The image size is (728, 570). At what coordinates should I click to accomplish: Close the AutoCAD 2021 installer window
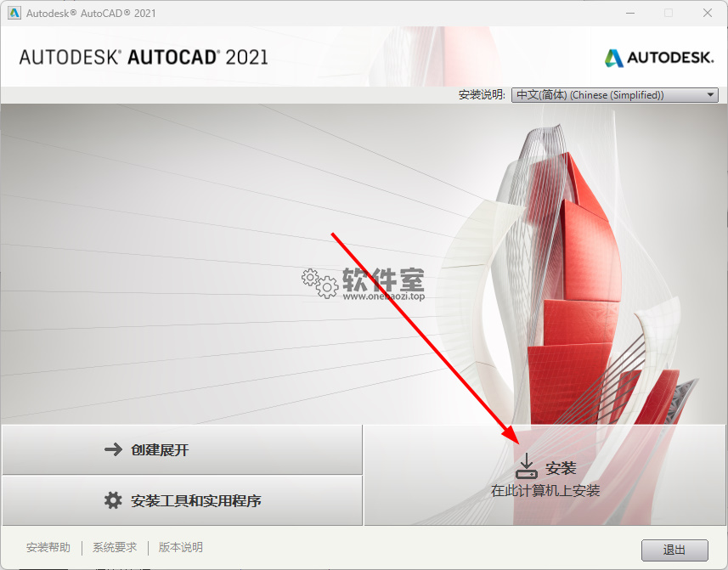pos(708,13)
